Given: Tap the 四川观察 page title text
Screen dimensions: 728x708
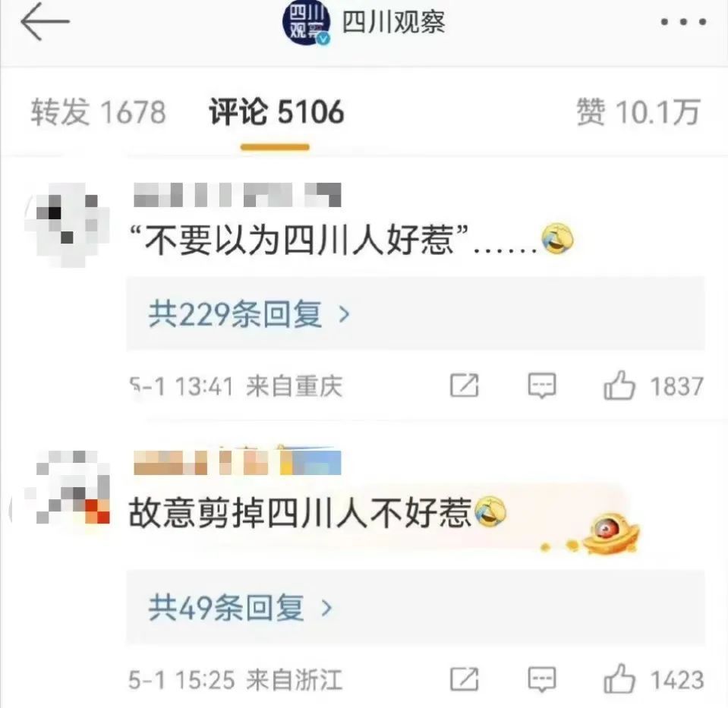Looking at the screenshot, I should coord(393,22).
